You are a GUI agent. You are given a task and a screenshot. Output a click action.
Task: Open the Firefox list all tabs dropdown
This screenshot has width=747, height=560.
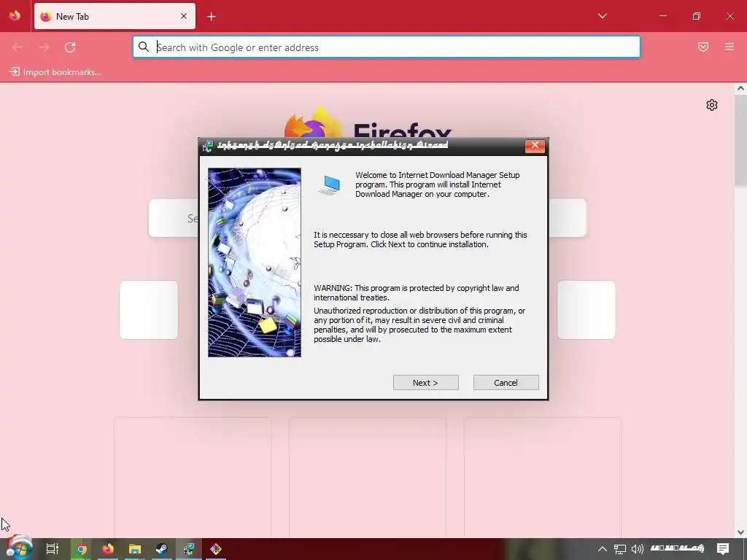coord(602,16)
